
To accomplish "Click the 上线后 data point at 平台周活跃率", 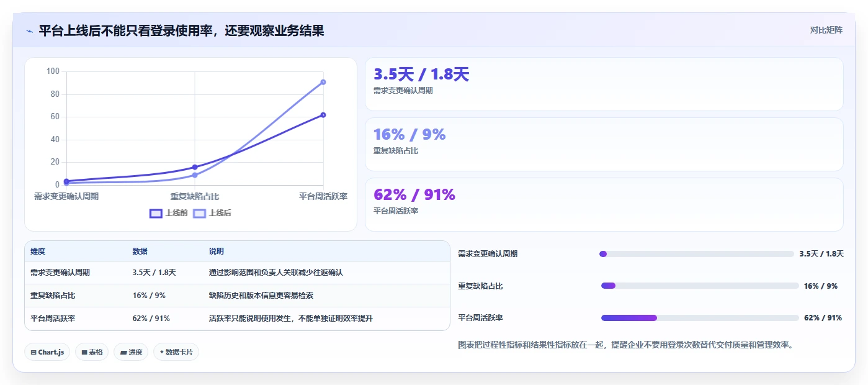I will pos(323,82).
